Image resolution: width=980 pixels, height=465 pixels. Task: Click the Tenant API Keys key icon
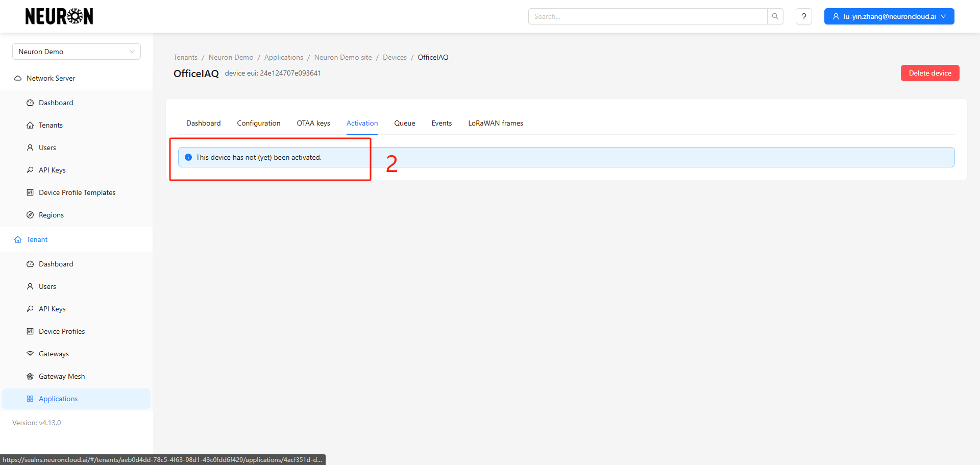pos(30,309)
